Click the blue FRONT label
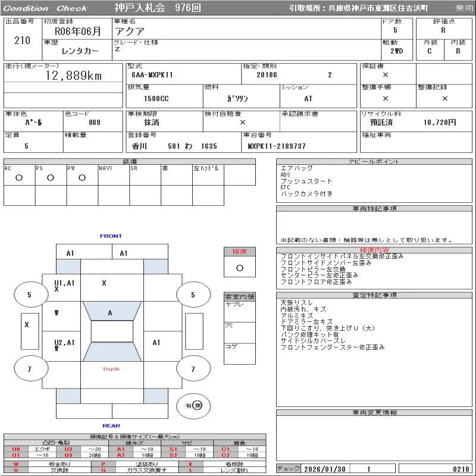The width and height of the screenshot is (476, 476). pyautogui.click(x=111, y=236)
